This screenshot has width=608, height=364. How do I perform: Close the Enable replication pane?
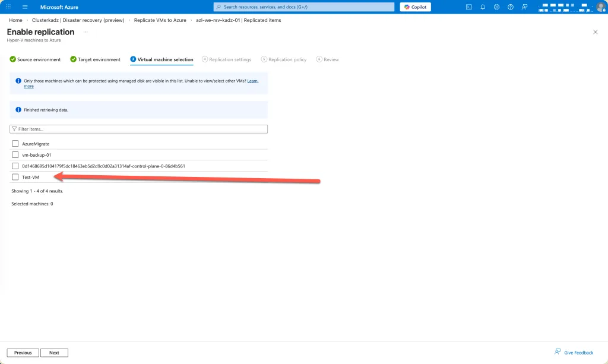point(596,32)
